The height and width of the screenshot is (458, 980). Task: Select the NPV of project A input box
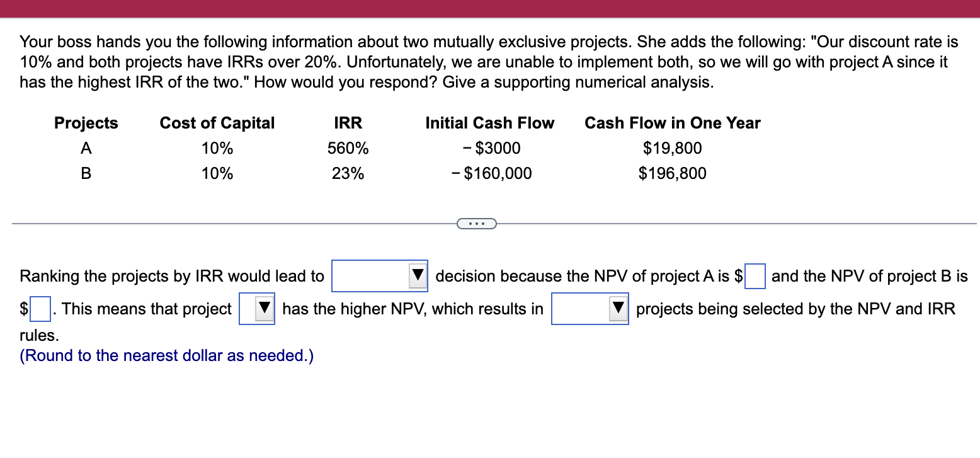755,275
